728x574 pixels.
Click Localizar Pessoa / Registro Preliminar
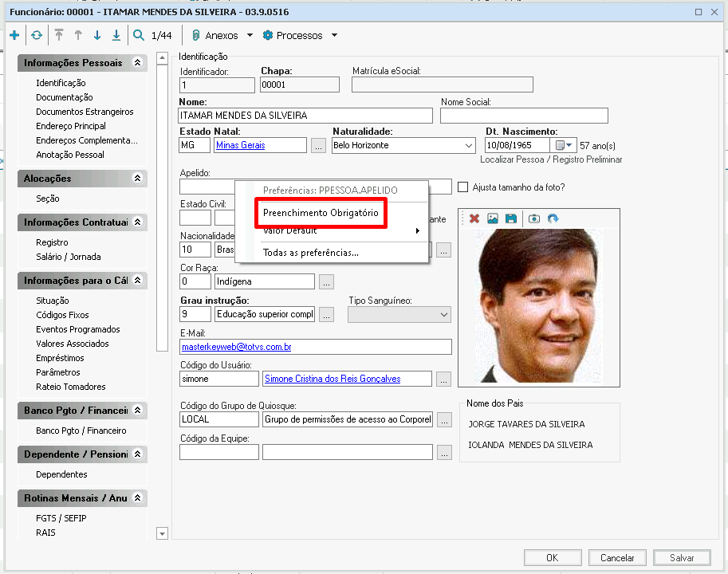point(551,159)
